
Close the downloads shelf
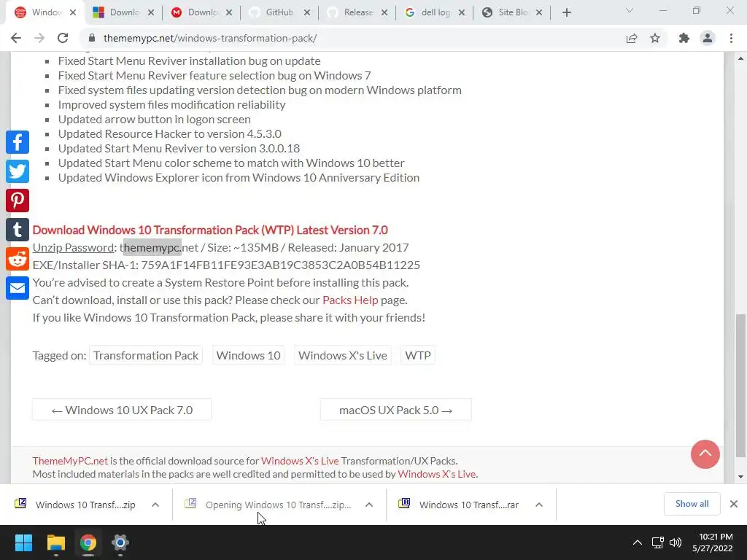(x=734, y=504)
